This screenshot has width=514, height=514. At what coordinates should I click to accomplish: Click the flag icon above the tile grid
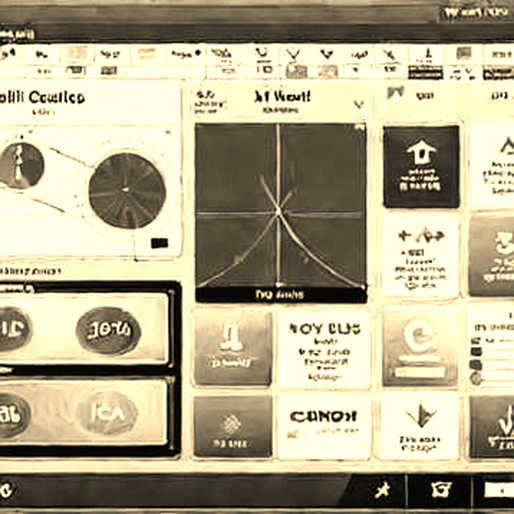[396, 93]
